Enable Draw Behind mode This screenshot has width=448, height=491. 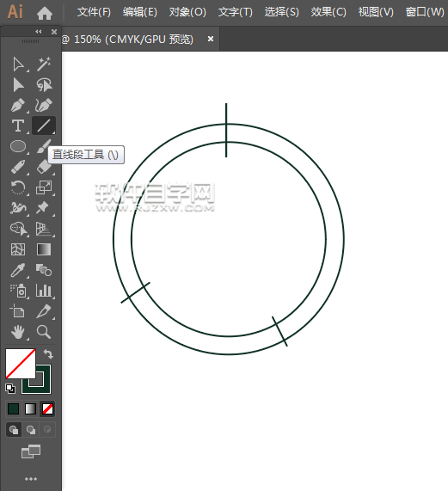pyautogui.click(x=31, y=430)
